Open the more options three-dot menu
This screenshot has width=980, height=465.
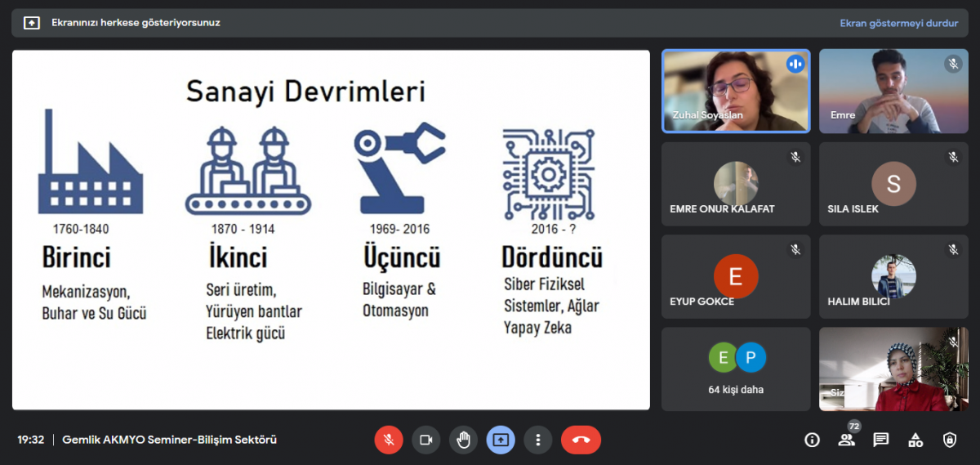point(537,440)
